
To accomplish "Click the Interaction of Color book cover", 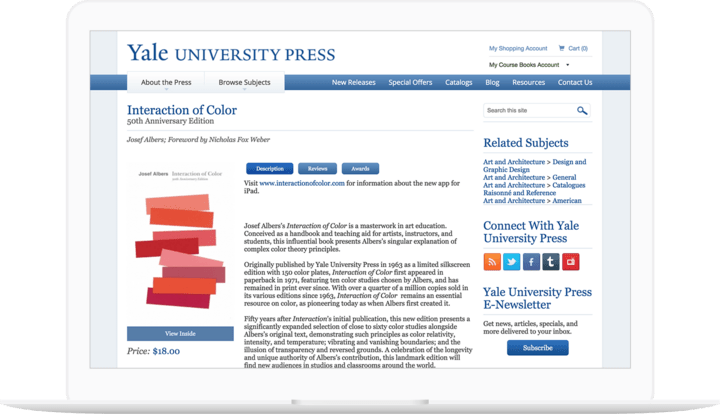I will 180,242.
